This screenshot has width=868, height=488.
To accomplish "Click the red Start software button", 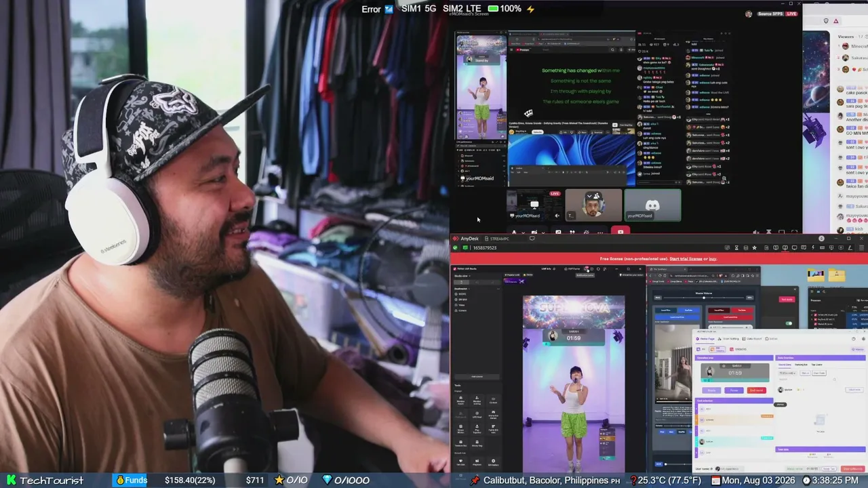I will (852, 469).
